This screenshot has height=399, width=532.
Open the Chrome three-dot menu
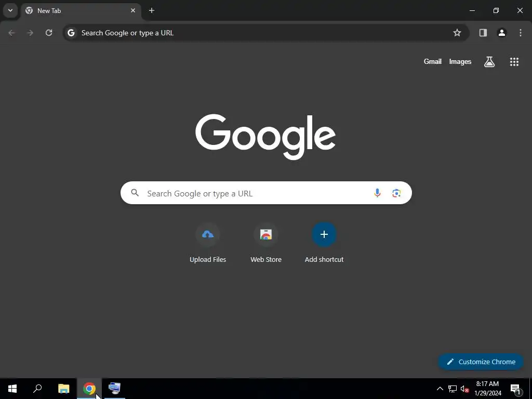(521, 33)
